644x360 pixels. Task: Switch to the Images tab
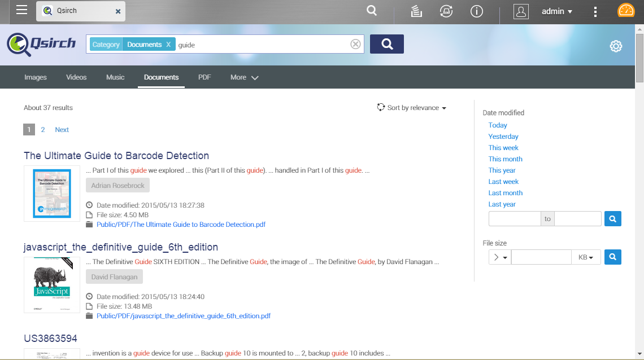[36, 77]
